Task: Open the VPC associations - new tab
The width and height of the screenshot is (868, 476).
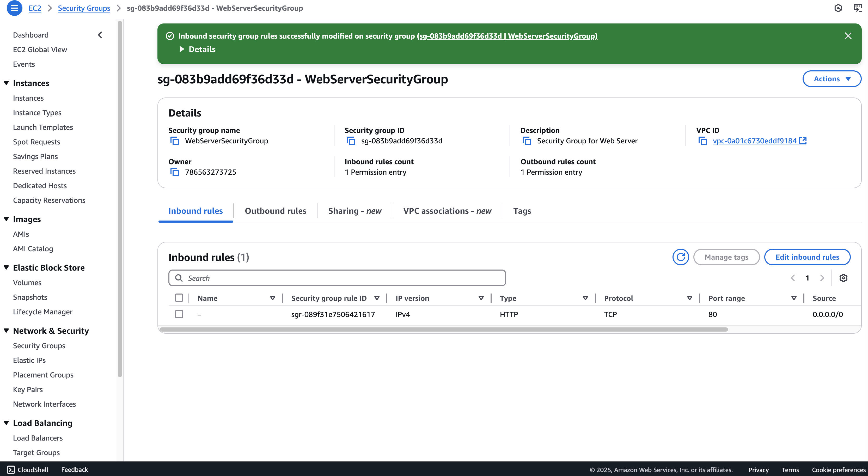Action: click(447, 211)
